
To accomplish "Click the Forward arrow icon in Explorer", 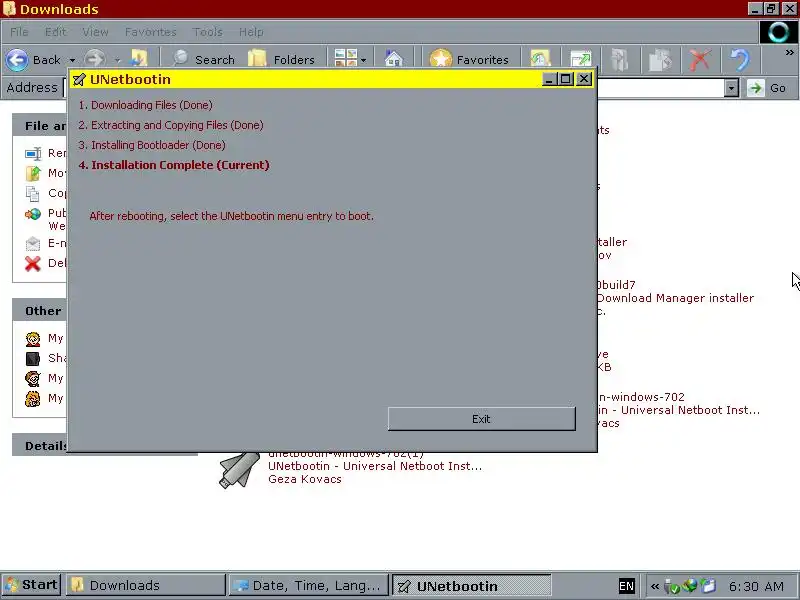I will coord(95,60).
